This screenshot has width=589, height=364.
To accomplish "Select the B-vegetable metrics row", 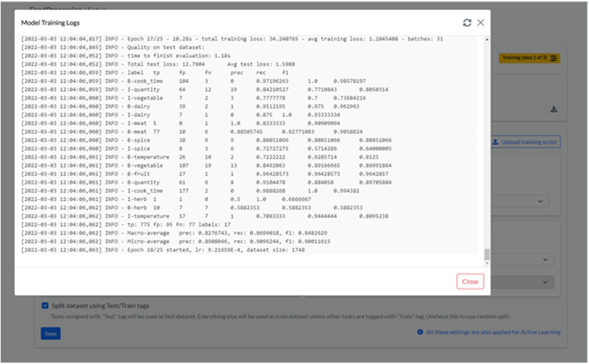I will tap(207, 165).
